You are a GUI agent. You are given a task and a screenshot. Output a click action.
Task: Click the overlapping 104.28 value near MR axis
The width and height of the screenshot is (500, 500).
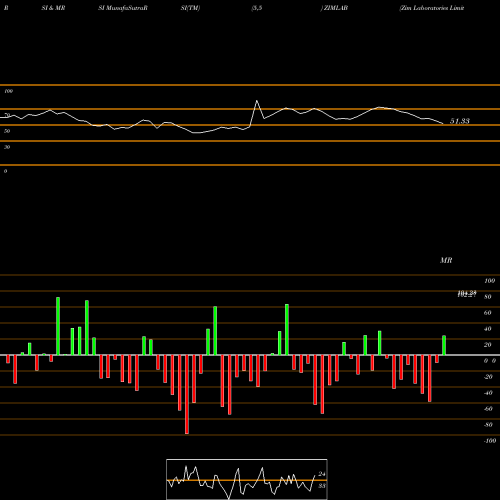coord(467,294)
